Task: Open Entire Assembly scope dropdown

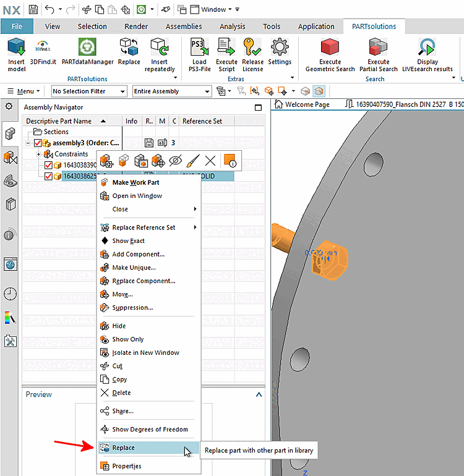Action: coord(172,91)
